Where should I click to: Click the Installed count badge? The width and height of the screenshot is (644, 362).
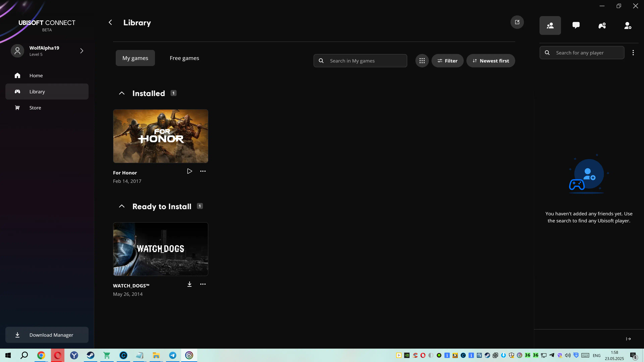(x=174, y=93)
